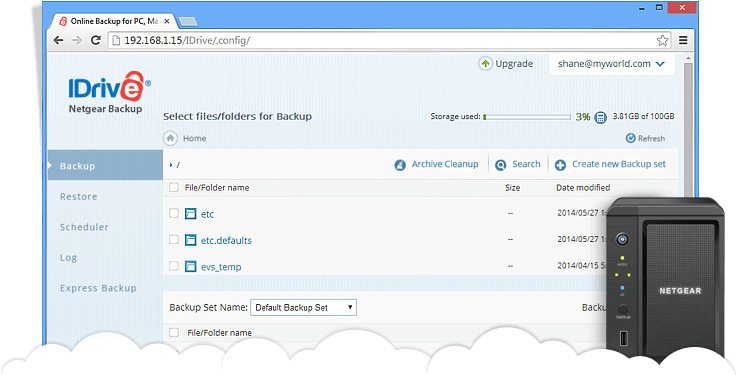Image resolution: width=736 pixels, height=375 pixels.
Task: Expand the root path arrow
Action: click(171, 165)
